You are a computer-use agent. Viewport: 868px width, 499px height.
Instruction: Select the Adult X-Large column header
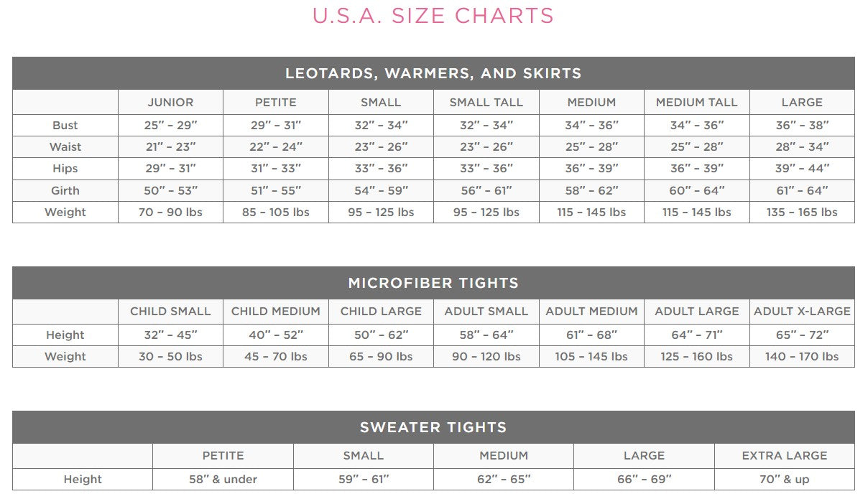coord(802,312)
